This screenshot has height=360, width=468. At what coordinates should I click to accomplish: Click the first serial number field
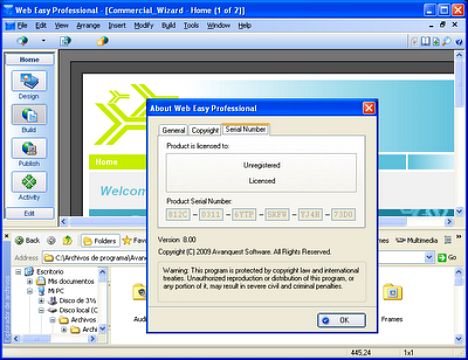(x=178, y=214)
